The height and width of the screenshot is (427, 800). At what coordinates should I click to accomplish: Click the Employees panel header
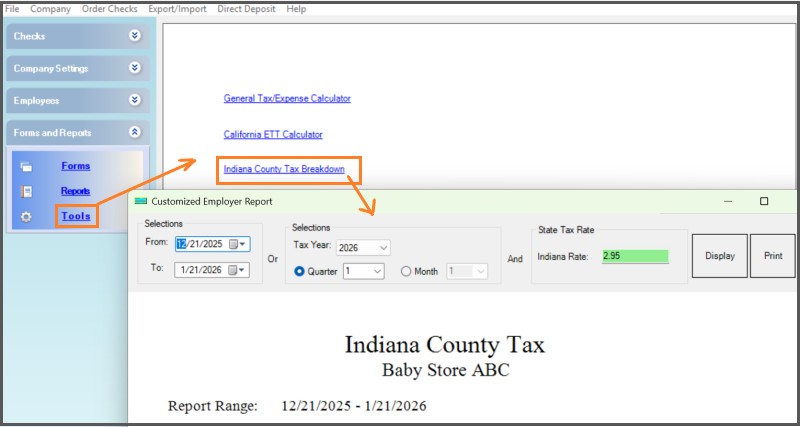point(78,101)
